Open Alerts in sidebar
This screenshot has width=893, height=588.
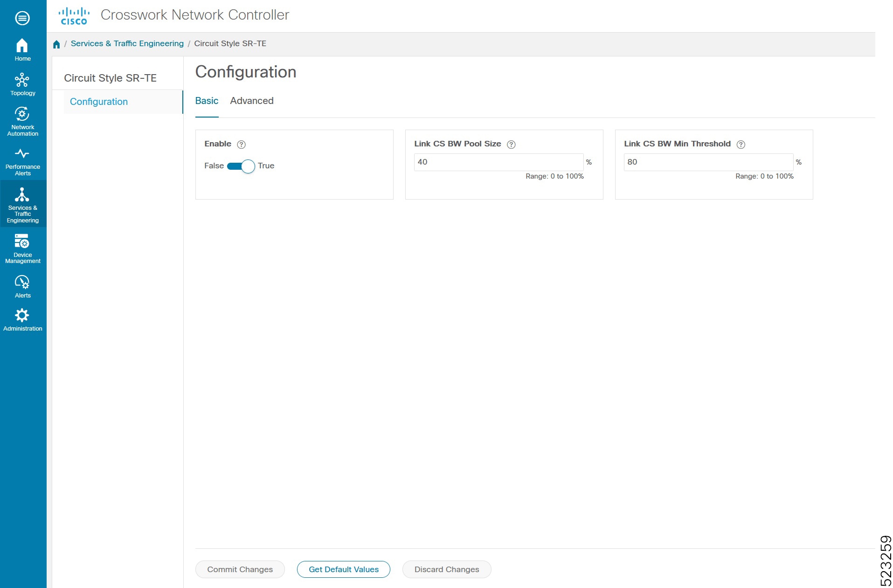pos(22,286)
